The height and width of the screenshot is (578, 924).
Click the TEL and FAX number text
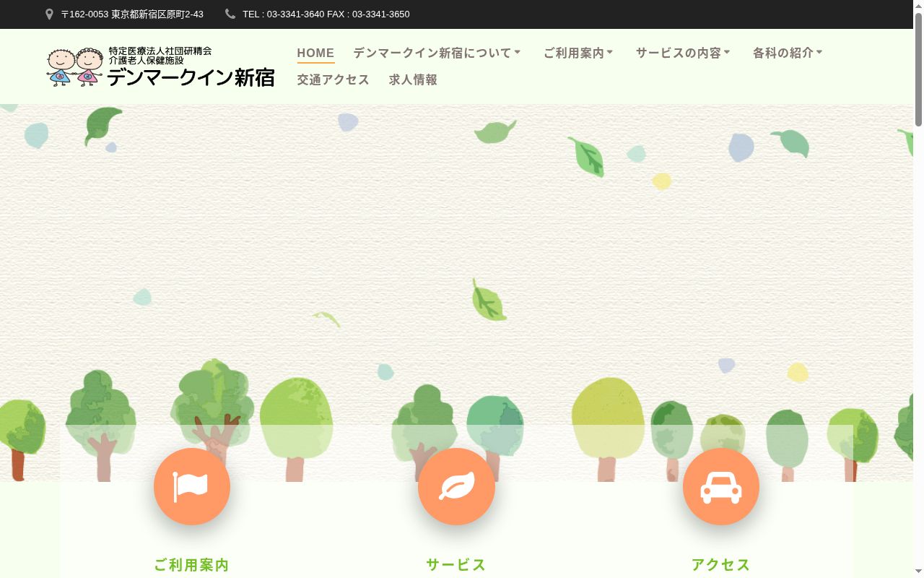[326, 14]
